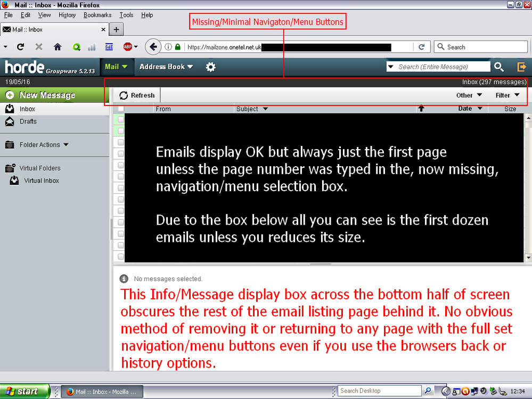The height and width of the screenshot is (399, 532).
Task: Open the Date column dropdown arrow
Action: (480, 109)
